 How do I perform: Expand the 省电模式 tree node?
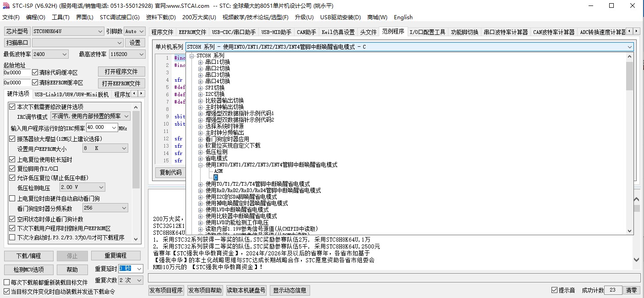pos(200,158)
